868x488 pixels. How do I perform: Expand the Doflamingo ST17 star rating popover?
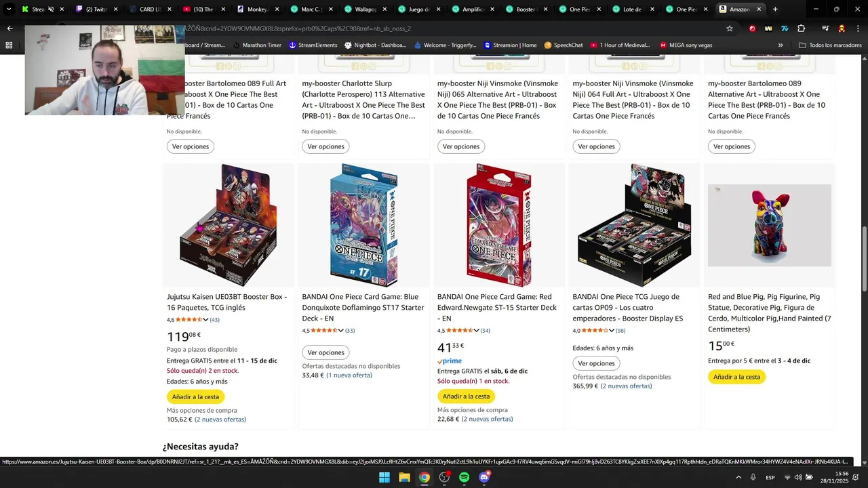[x=340, y=331]
